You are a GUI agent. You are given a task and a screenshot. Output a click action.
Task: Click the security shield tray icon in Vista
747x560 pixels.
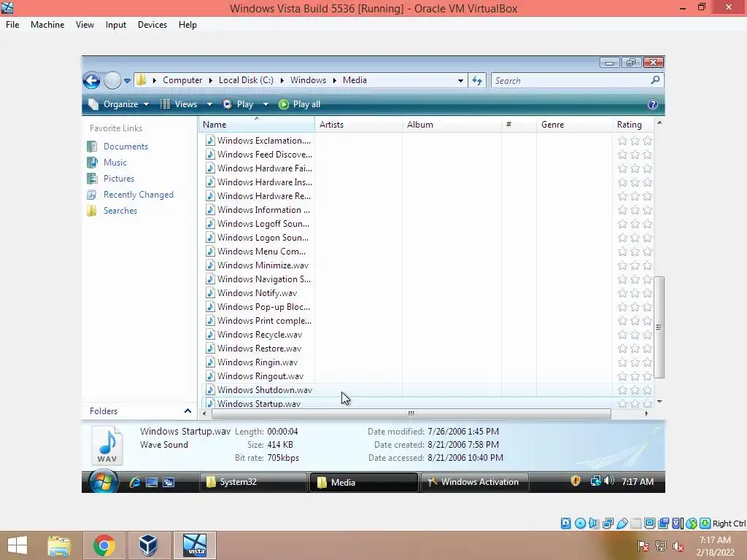click(x=576, y=481)
